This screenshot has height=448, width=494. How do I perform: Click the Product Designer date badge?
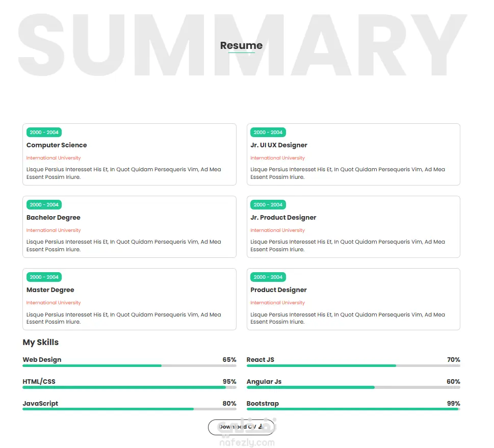tap(268, 277)
